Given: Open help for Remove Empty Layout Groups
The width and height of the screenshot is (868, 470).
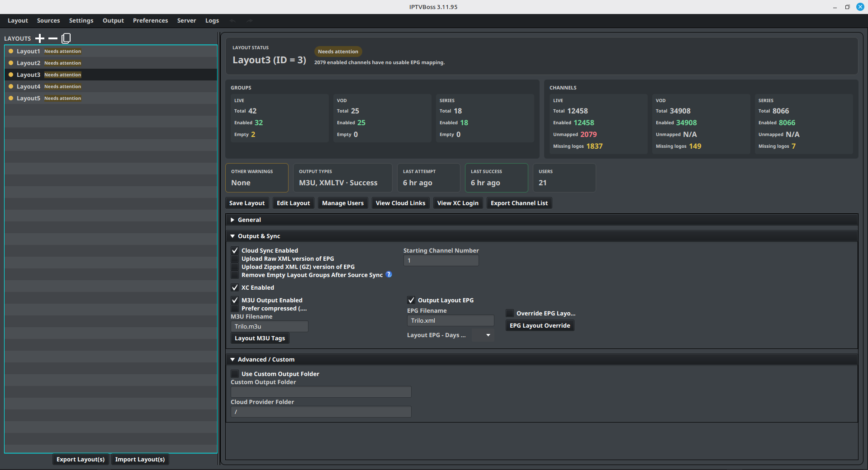Looking at the screenshot, I should click(x=389, y=274).
